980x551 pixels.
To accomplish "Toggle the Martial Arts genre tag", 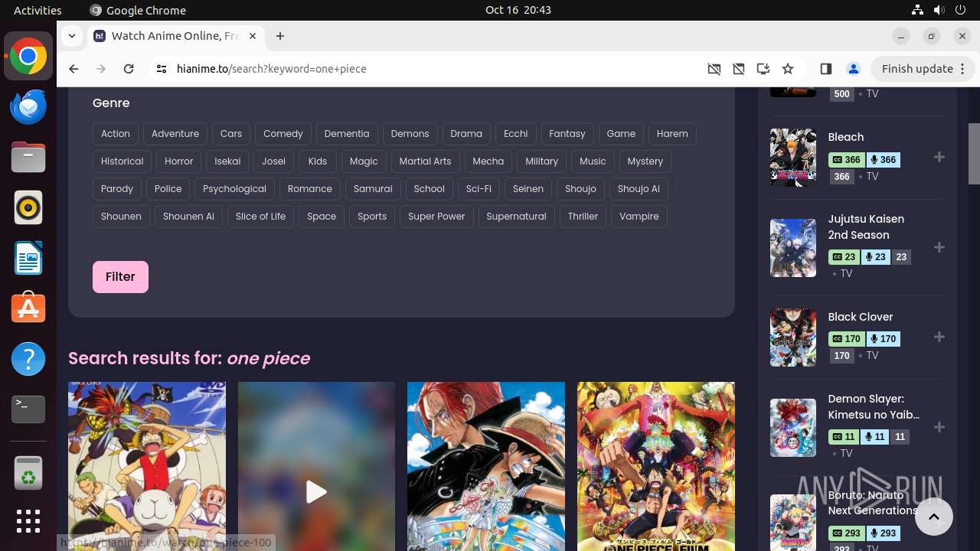I will pyautogui.click(x=425, y=161).
